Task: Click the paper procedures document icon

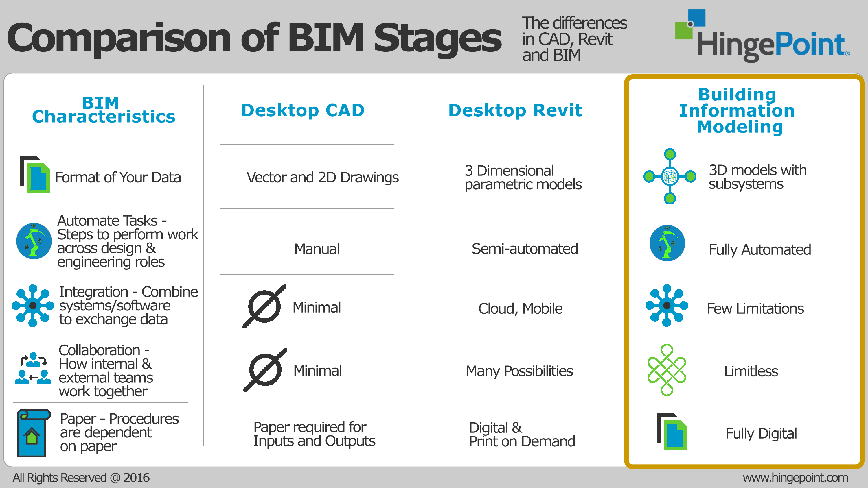Action: pyautogui.click(x=34, y=431)
